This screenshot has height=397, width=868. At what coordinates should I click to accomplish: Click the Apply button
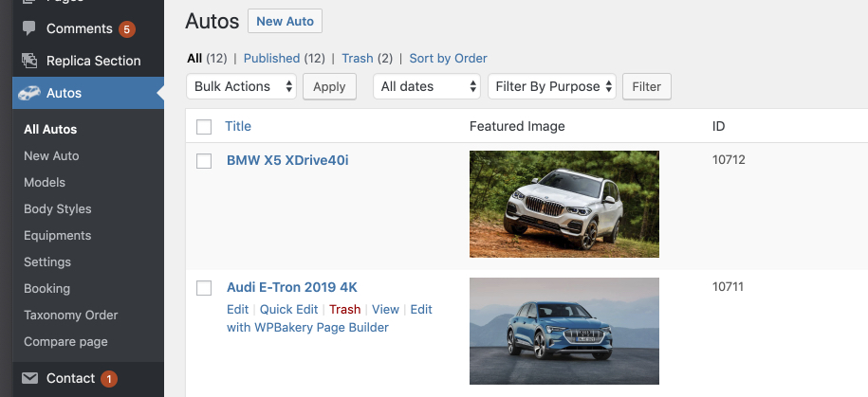point(329,87)
